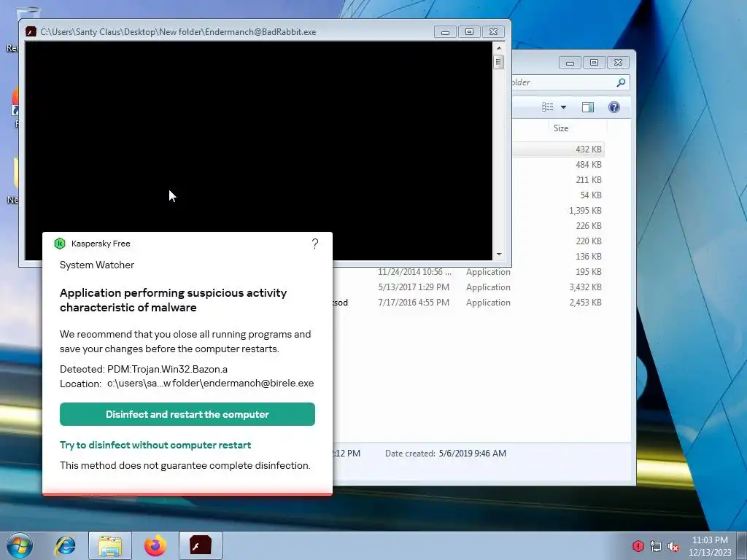Viewport: 747px width, 560px height.
Task: Select the file row sized 484 KB
Action: pos(557,165)
